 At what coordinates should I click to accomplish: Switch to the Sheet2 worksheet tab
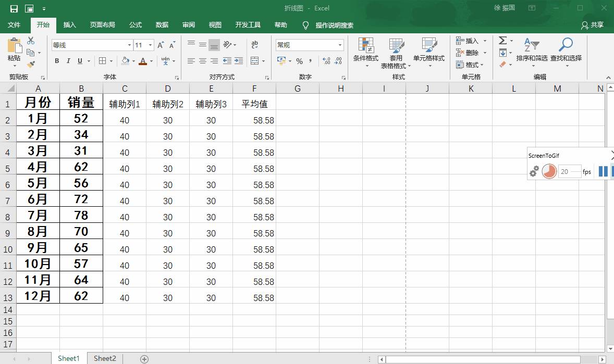pos(105,358)
